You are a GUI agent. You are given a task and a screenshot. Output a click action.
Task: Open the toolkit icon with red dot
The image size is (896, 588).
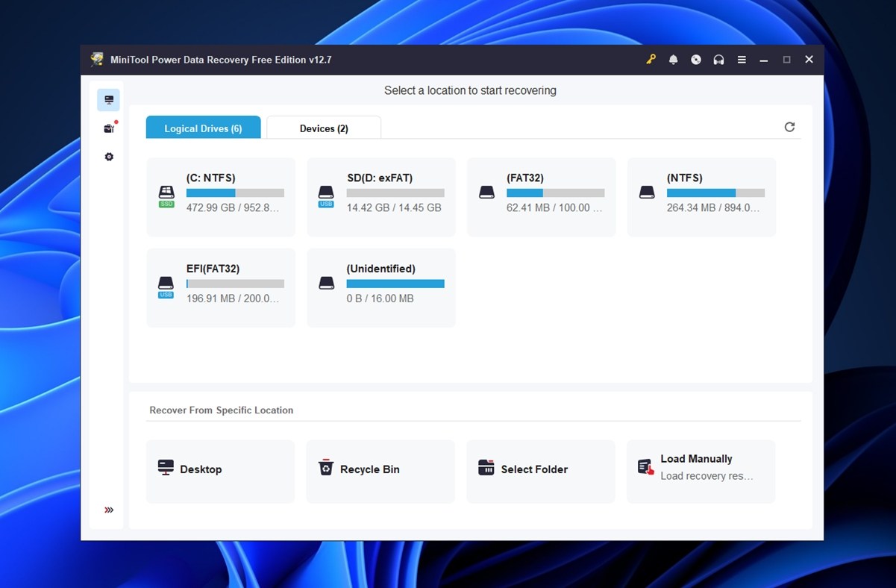[108, 128]
